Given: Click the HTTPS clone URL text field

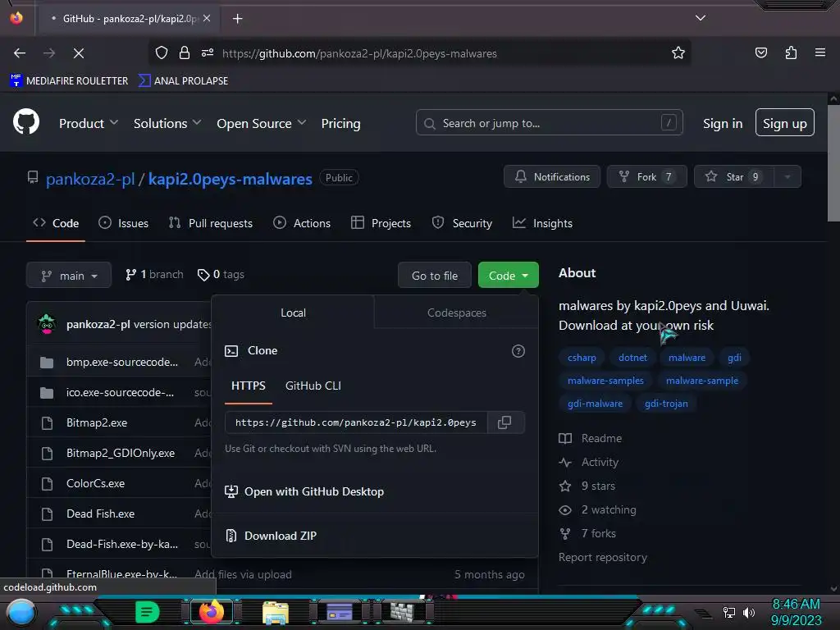Looking at the screenshot, I should coord(356,422).
